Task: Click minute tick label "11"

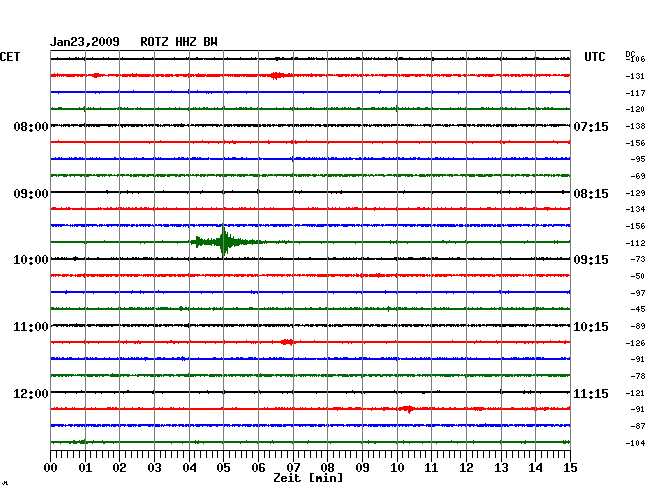Action: point(431,467)
